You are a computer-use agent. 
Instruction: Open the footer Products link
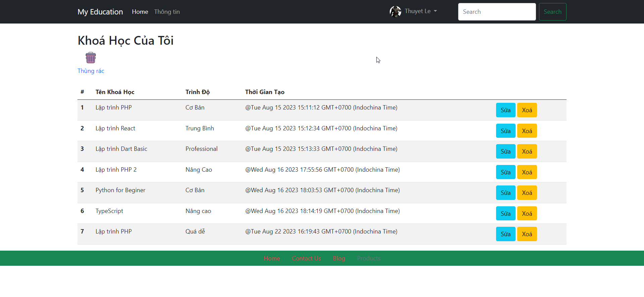click(369, 258)
